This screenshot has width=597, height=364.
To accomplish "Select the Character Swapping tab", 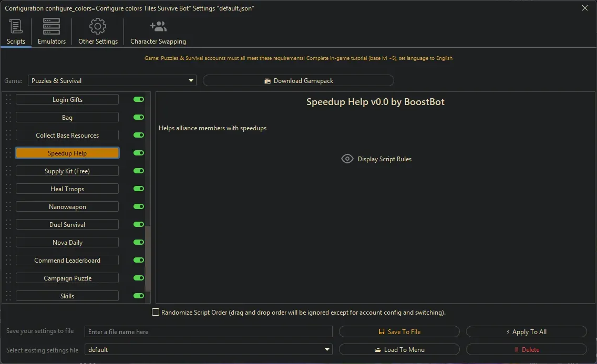I will [158, 32].
